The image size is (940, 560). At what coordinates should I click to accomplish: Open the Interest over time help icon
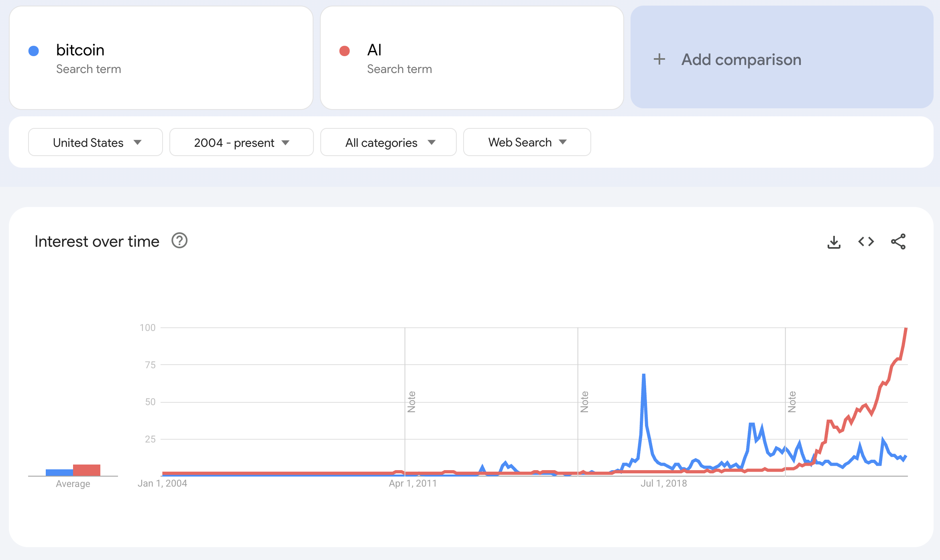point(179,241)
